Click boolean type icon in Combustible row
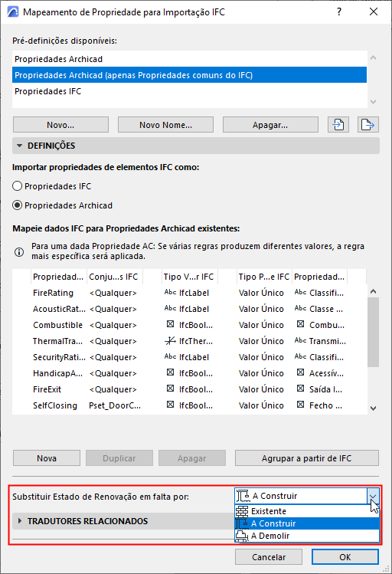This screenshot has height=574, width=392. pos(170,324)
